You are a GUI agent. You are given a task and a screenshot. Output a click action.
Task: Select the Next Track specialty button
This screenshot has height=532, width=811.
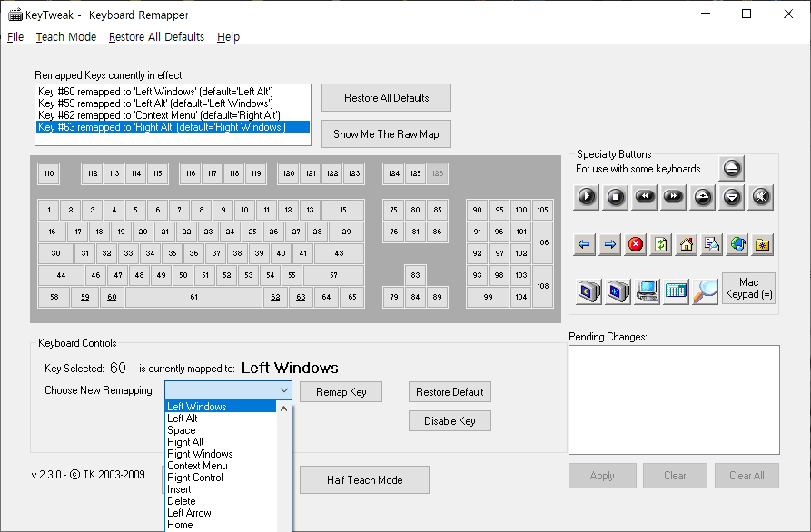[673, 197]
